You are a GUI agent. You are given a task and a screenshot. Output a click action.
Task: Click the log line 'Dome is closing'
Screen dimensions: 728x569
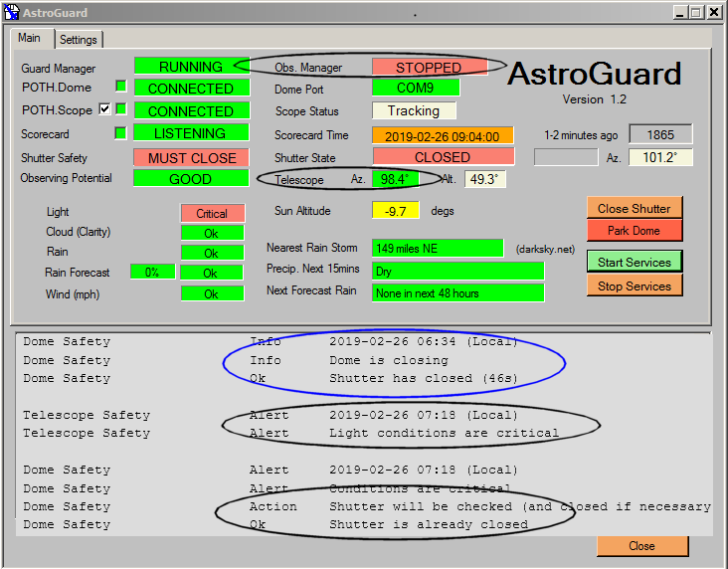pos(389,360)
